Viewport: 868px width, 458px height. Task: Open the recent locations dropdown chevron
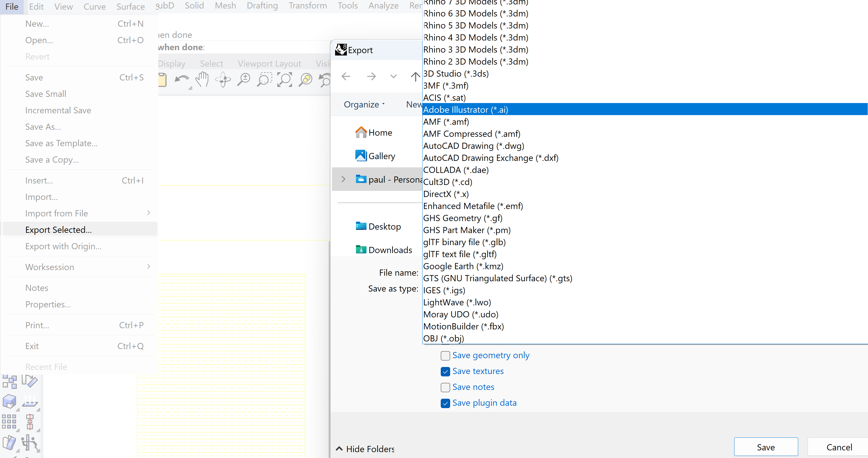coord(393,77)
